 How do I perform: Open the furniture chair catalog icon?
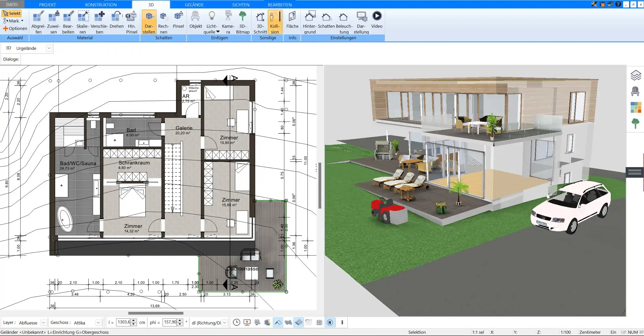tap(635, 91)
